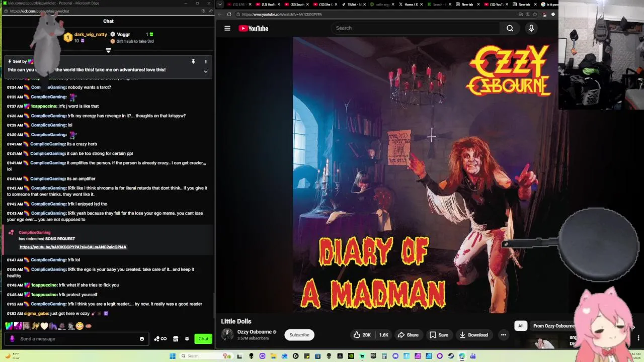Save the video to a playlist
The image size is (644, 362).
[x=439, y=335]
